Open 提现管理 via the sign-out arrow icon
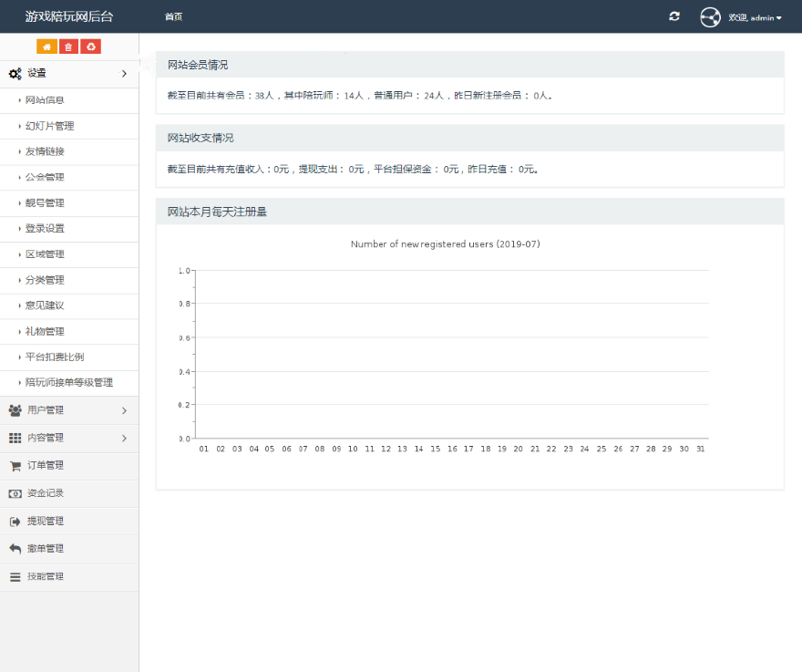This screenshot has height=672, width=802. click(15, 522)
